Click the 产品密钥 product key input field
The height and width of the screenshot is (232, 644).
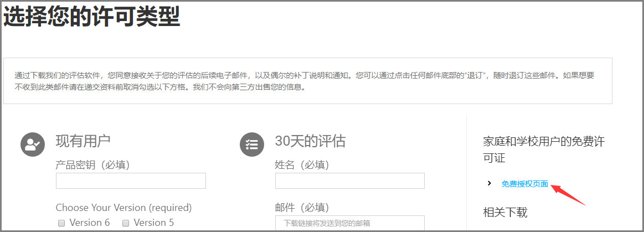tap(131, 181)
